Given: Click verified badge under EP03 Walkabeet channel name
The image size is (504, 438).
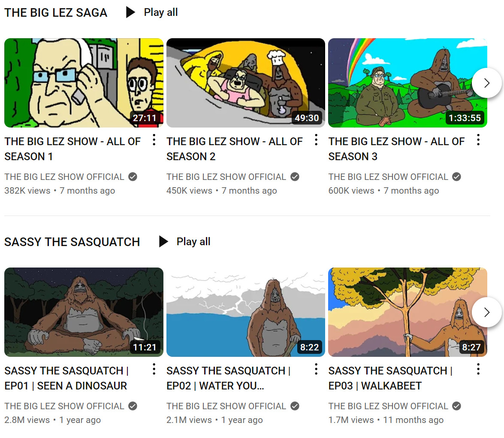Looking at the screenshot, I should [456, 406].
